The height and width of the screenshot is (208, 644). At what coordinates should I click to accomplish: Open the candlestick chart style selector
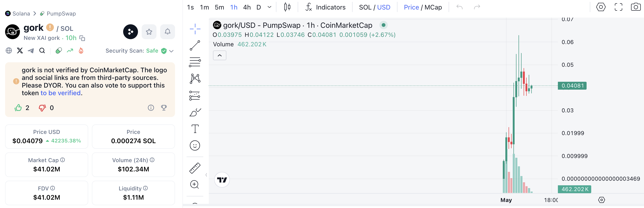[287, 7]
